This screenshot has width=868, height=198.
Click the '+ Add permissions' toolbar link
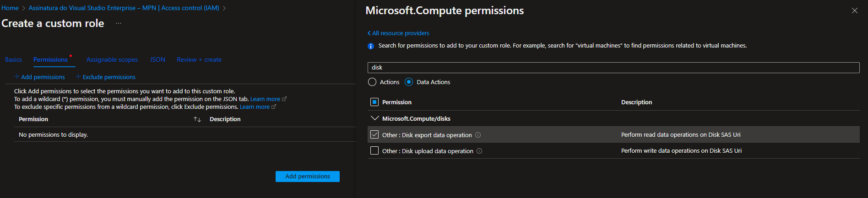(40, 77)
